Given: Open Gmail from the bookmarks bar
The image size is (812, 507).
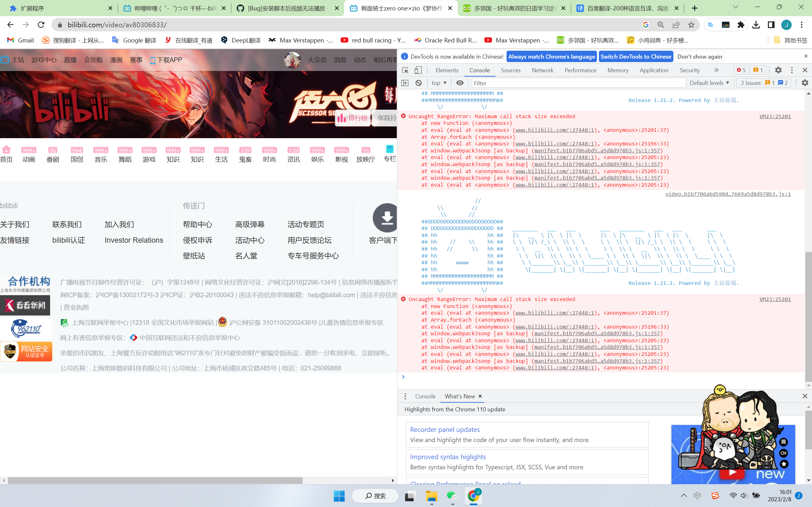Looking at the screenshot, I should pyautogui.click(x=20, y=40).
